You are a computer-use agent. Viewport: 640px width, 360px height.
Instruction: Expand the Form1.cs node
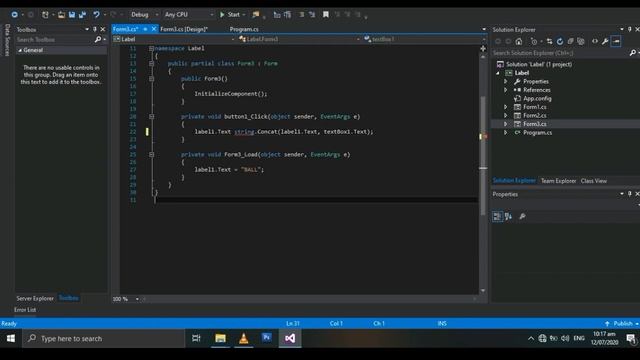pyautogui.click(x=506, y=107)
